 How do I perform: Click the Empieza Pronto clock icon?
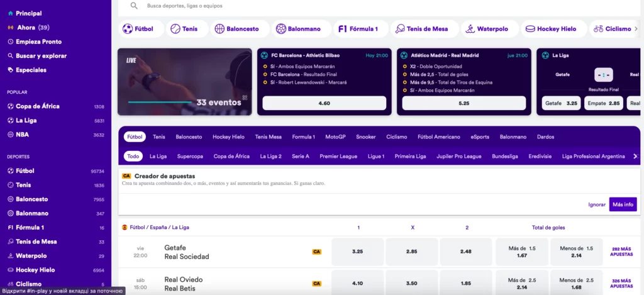[11, 42]
